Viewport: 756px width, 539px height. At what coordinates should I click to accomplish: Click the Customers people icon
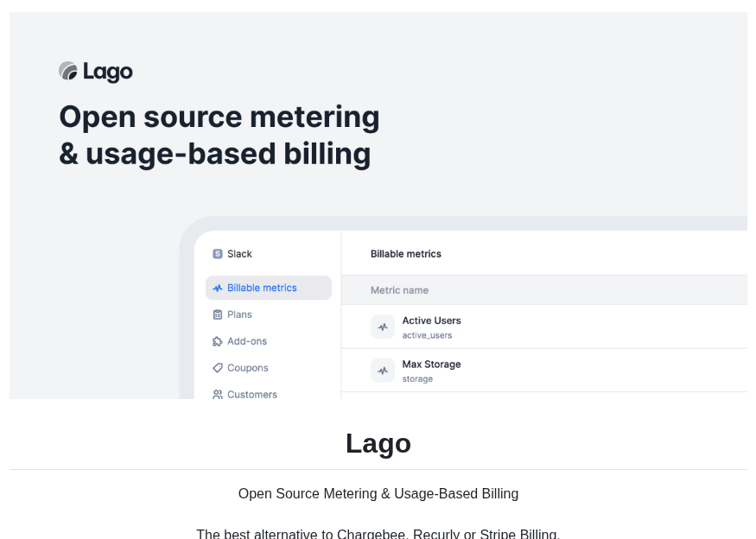point(218,395)
